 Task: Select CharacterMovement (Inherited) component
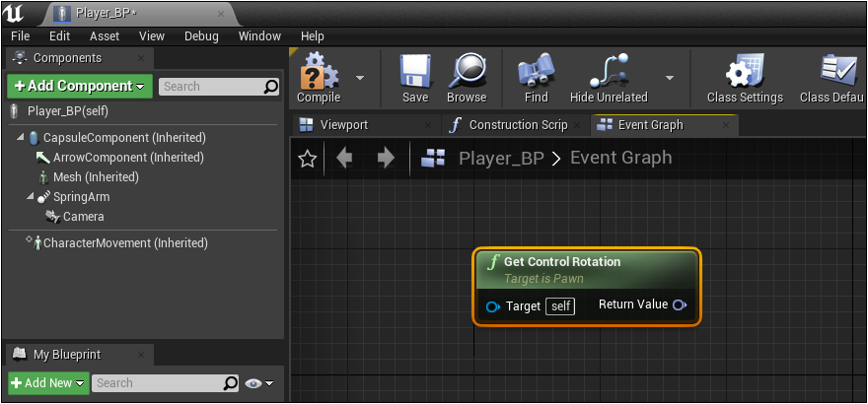[125, 242]
